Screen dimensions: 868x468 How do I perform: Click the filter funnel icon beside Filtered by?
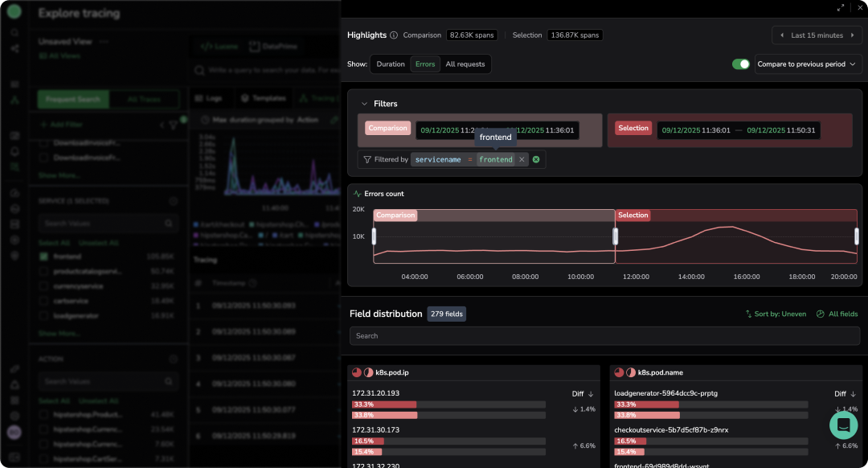[367, 159]
